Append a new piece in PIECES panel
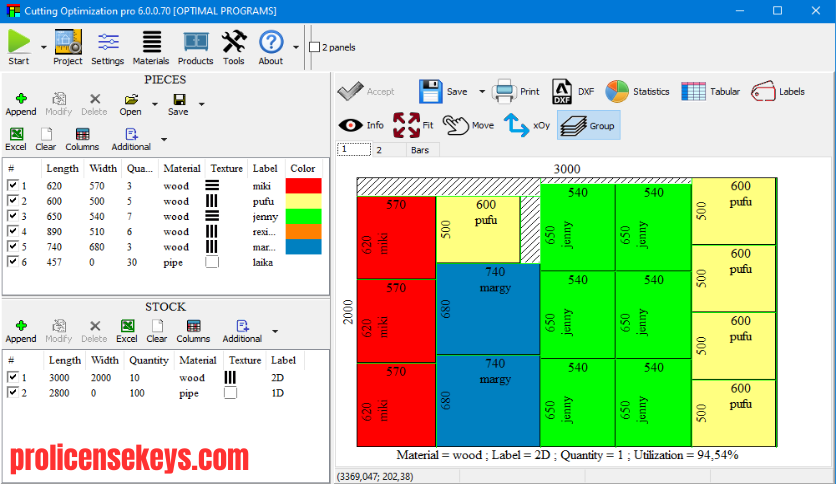 21,104
